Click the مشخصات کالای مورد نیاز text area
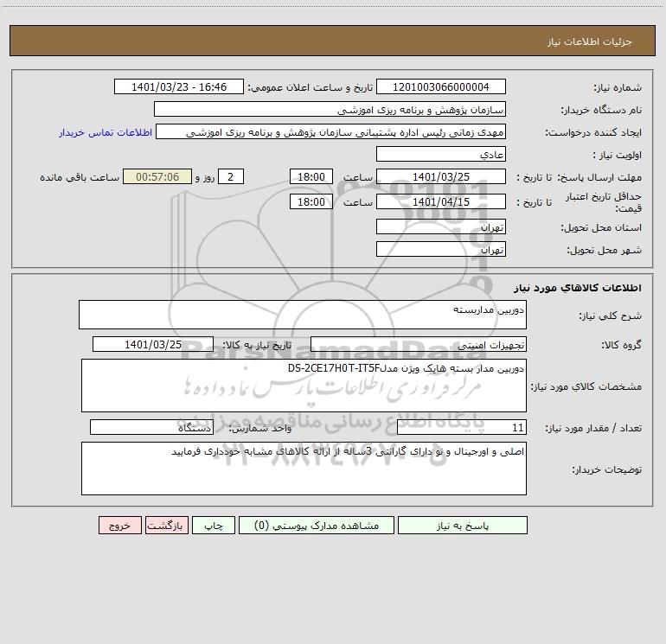The image size is (666, 644). [x=304, y=386]
